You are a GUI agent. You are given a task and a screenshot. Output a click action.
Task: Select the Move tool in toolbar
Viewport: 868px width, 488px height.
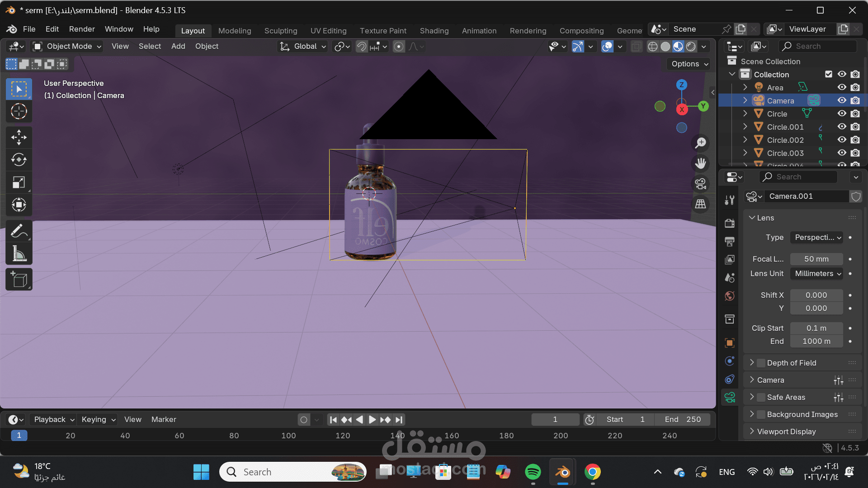19,137
